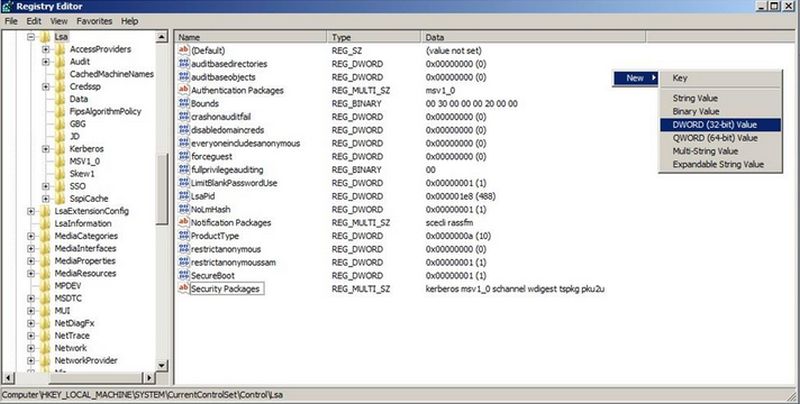The image size is (800, 404).
Task: Click the everyoneincludesanonymous value icon
Action: [184, 143]
